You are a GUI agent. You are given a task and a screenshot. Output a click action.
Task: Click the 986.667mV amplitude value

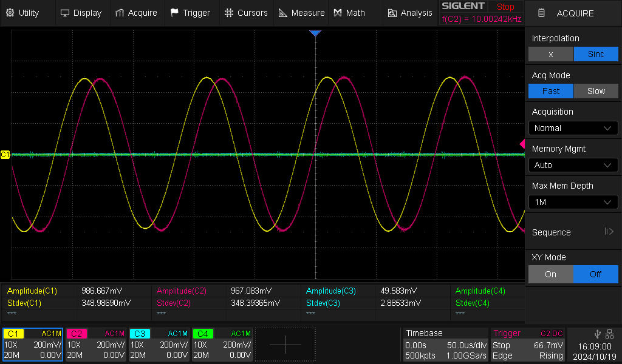coord(102,291)
